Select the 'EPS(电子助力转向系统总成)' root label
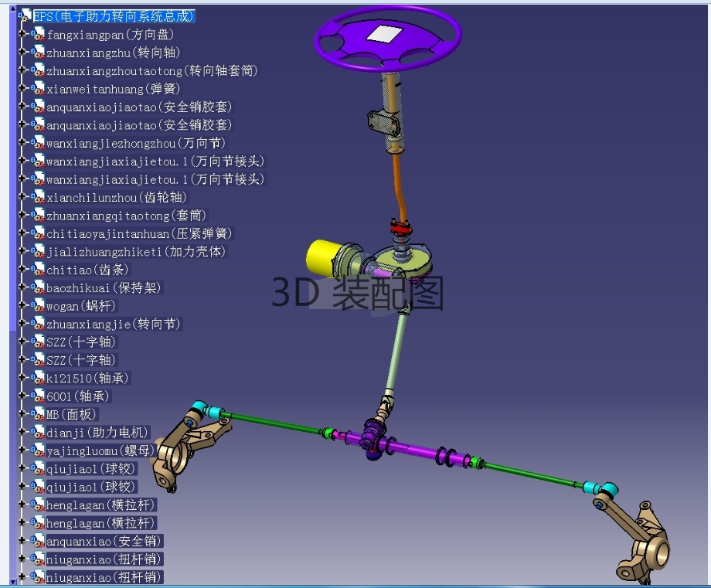The height and width of the screenshot is (588, 711). (114, 16)
